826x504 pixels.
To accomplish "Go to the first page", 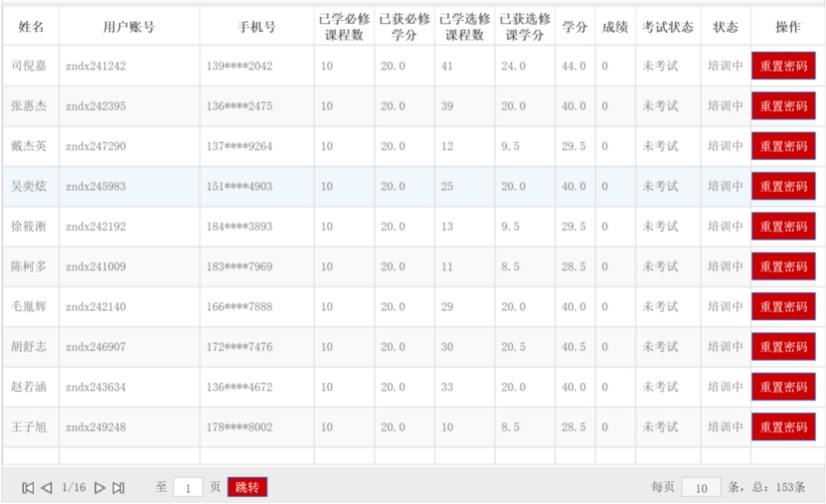I will pos(28,488).
